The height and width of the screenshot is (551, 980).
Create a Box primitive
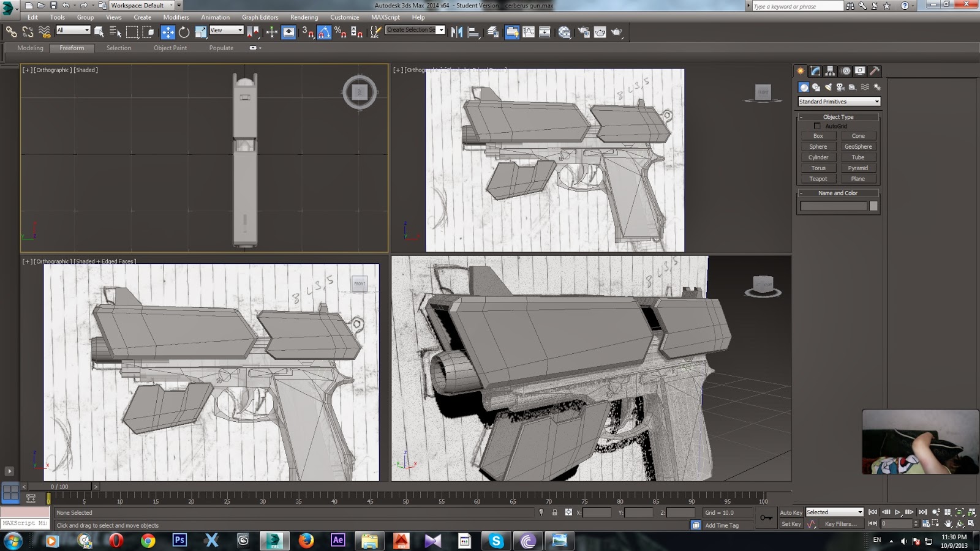pos(818,136)
